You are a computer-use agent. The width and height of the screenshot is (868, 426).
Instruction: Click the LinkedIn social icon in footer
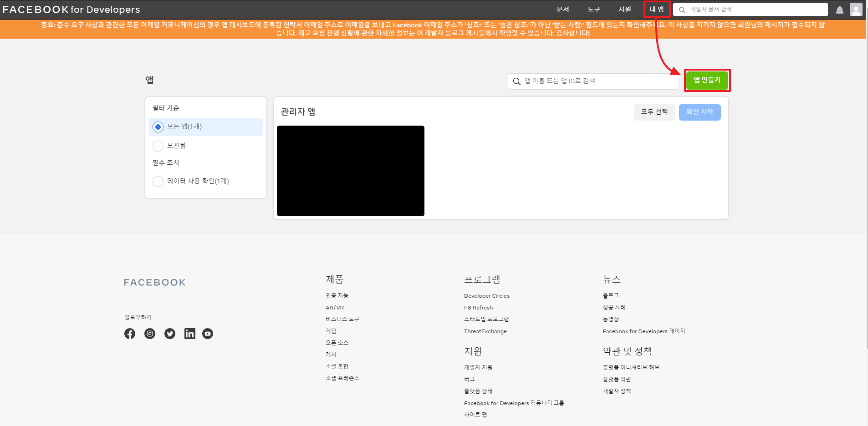(190, 334)
